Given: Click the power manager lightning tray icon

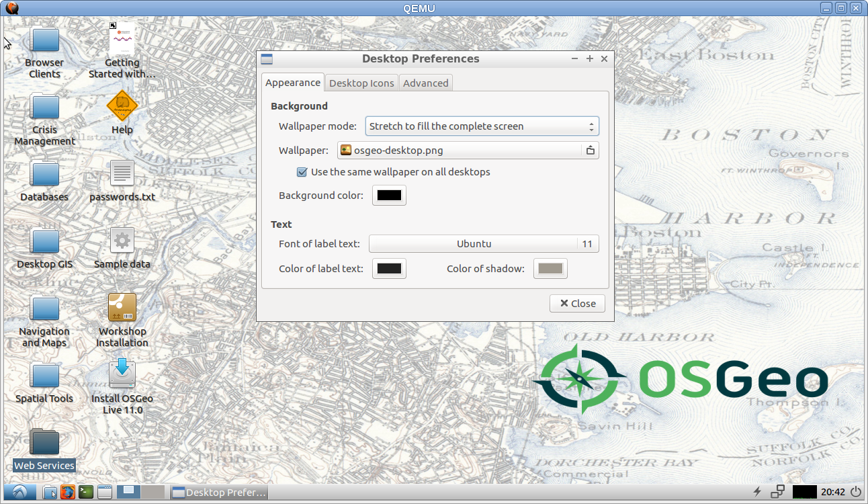Looking at the screenshot, I should tap(758, 492).
